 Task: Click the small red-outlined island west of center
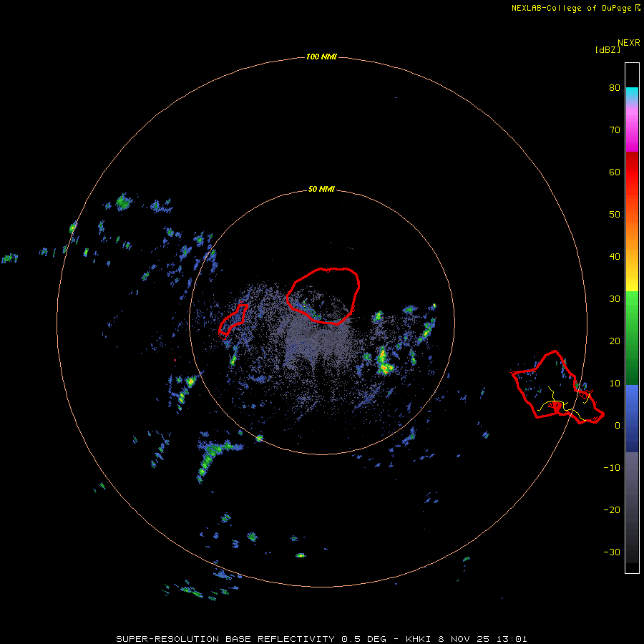[x=233, y=320]
